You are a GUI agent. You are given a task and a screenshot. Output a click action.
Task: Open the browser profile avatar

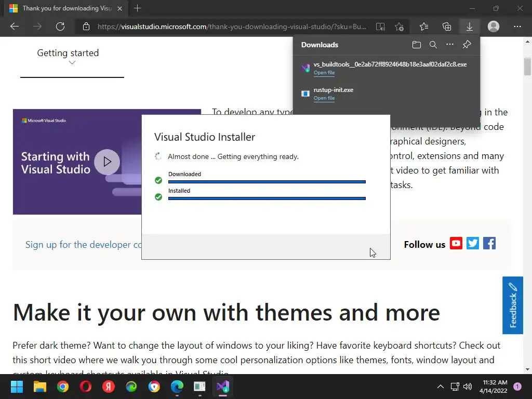(494, 26)
